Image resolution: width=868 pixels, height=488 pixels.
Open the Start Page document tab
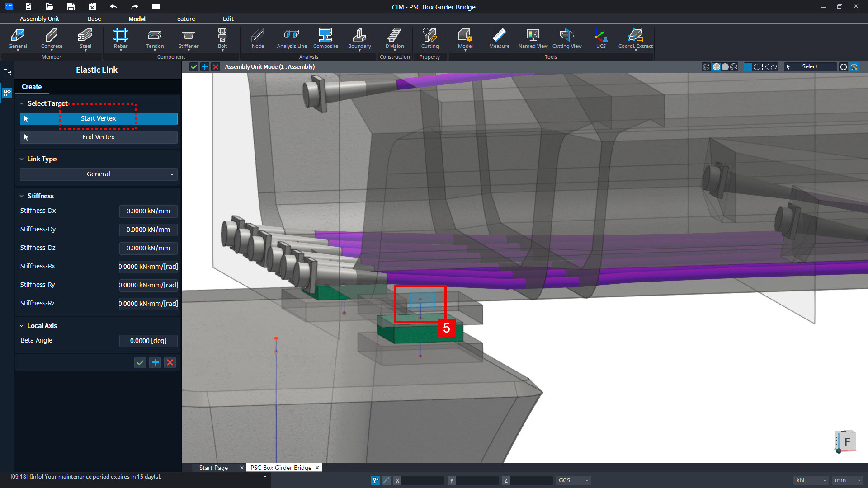point(213,468)
